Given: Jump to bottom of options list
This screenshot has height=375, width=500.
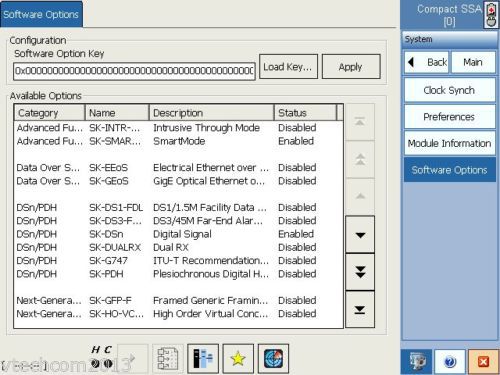Looking at the screenshot, I should (360, 309).
